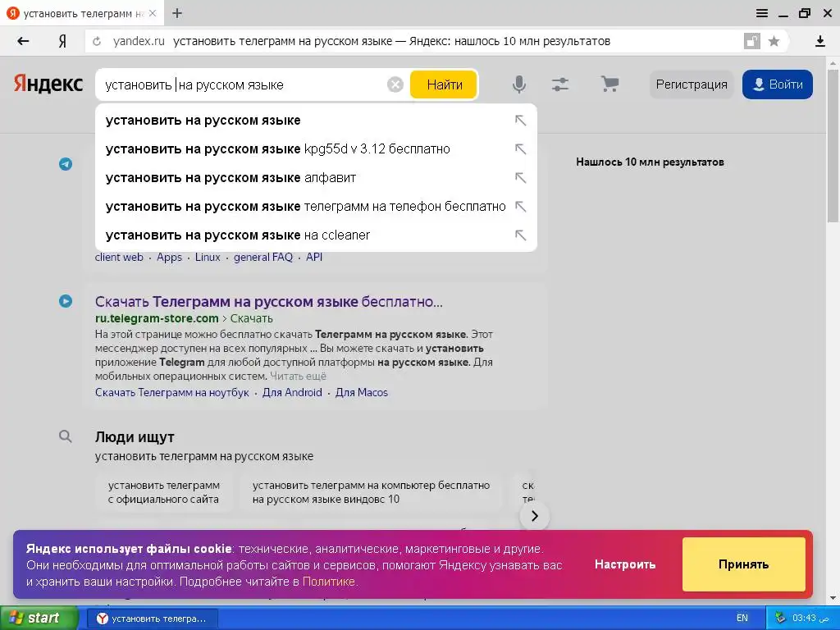The height and width of the screenshot is (630, 840).
Task: Open the downloads arrow icon
Action: tap(819, 41)
